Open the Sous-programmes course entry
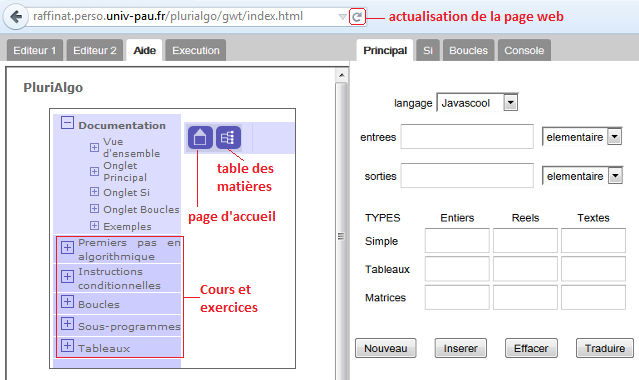Image resolution: width=639 pixels, height=380 pixels. 129,327
